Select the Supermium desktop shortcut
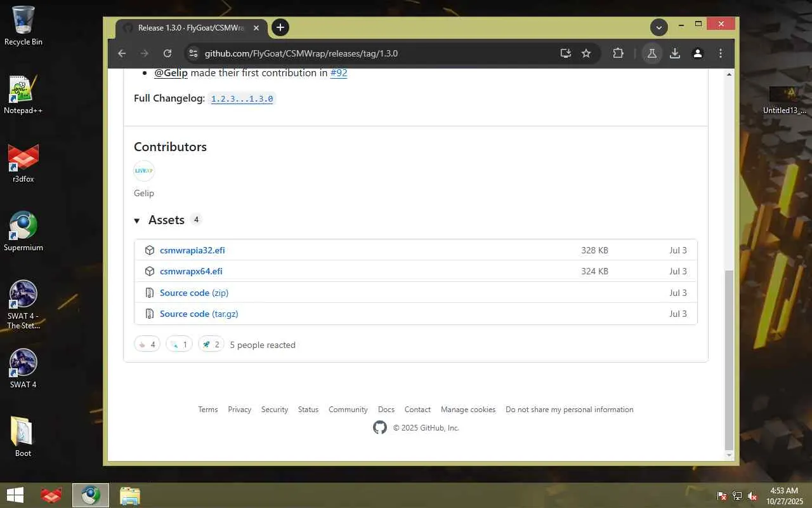 point(23,232)
